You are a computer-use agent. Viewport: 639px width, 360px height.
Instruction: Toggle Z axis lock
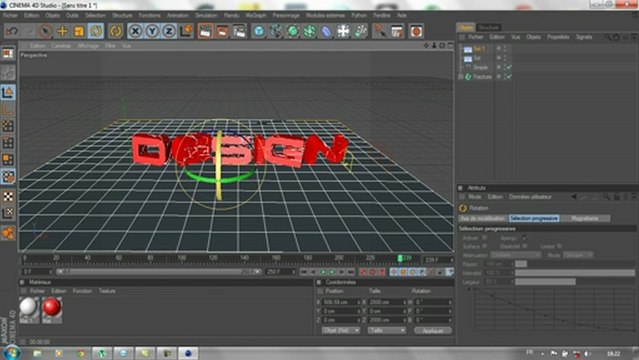(169, 31)
